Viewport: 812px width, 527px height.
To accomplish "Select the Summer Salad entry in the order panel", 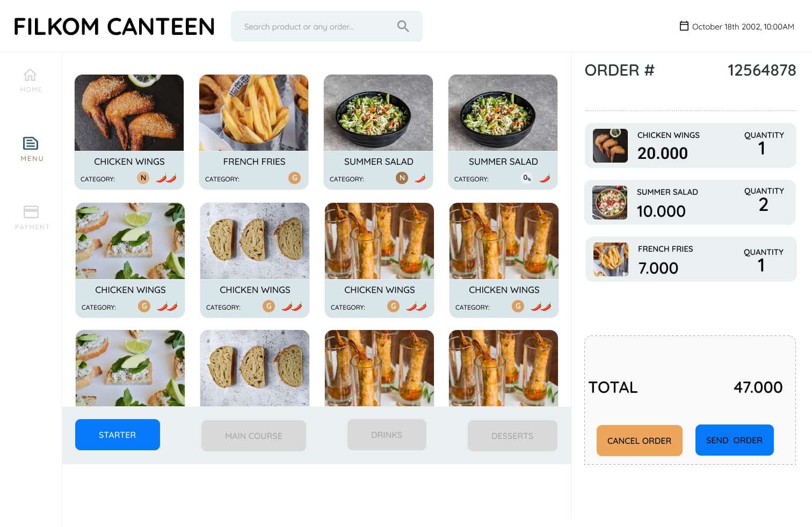I will pos(690,202).
